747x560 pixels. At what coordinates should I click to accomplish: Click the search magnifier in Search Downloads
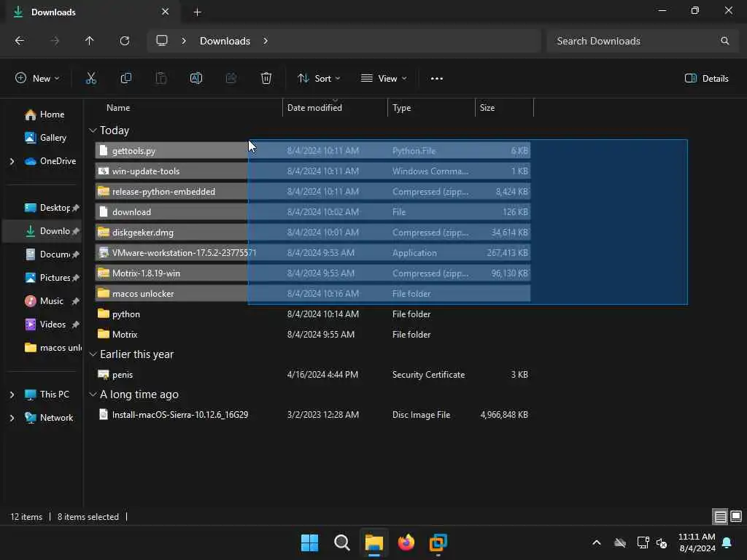(724, 41)
